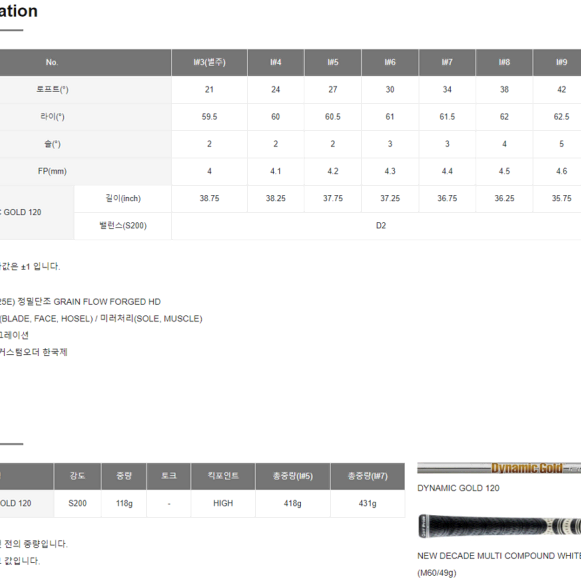Click FP value 4.2

(x=333, y=171)
